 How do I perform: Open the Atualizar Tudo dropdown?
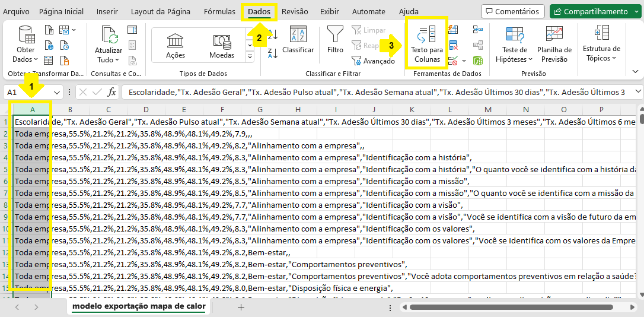tap(109, 59)
